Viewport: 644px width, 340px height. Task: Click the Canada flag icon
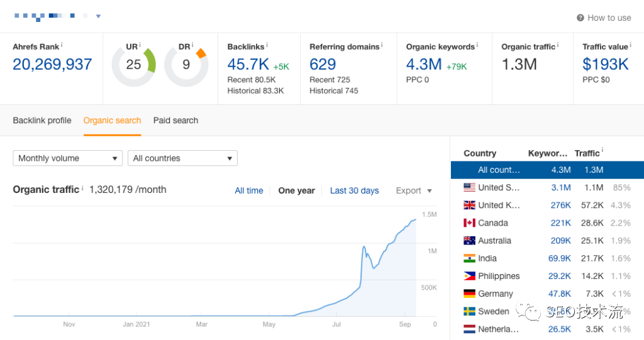tap(469, 223)
